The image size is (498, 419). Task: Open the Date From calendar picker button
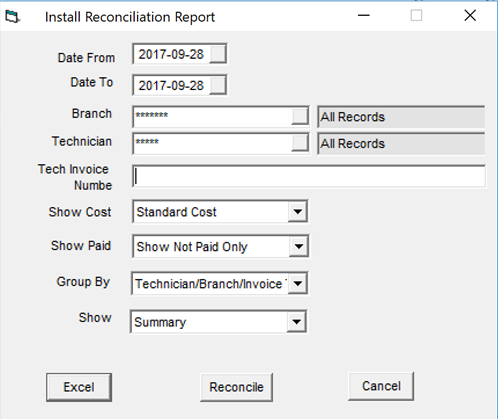point(218,54)
